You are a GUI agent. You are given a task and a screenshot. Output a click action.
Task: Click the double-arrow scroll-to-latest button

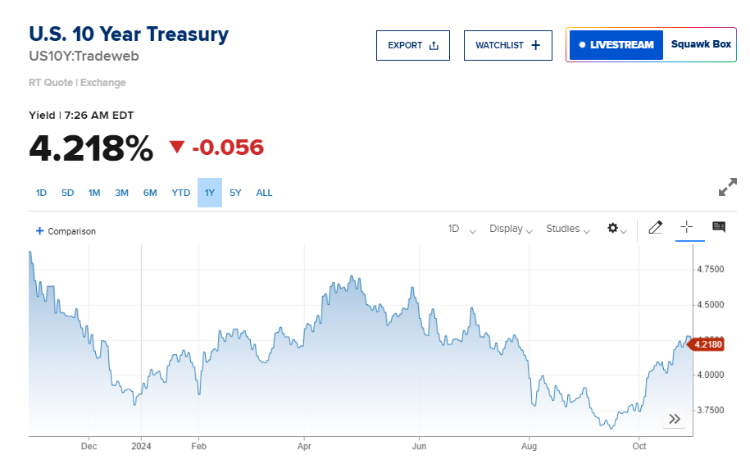[x=675, y=419]
